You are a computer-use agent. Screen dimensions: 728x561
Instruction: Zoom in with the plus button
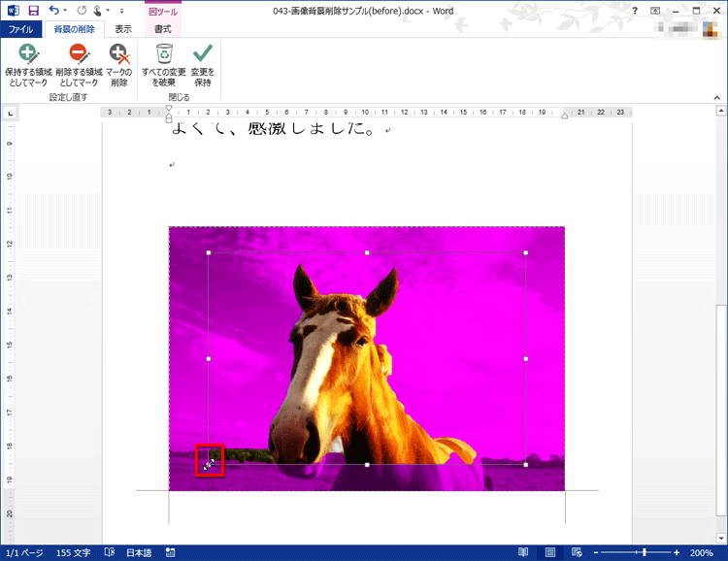coord(677,552)
